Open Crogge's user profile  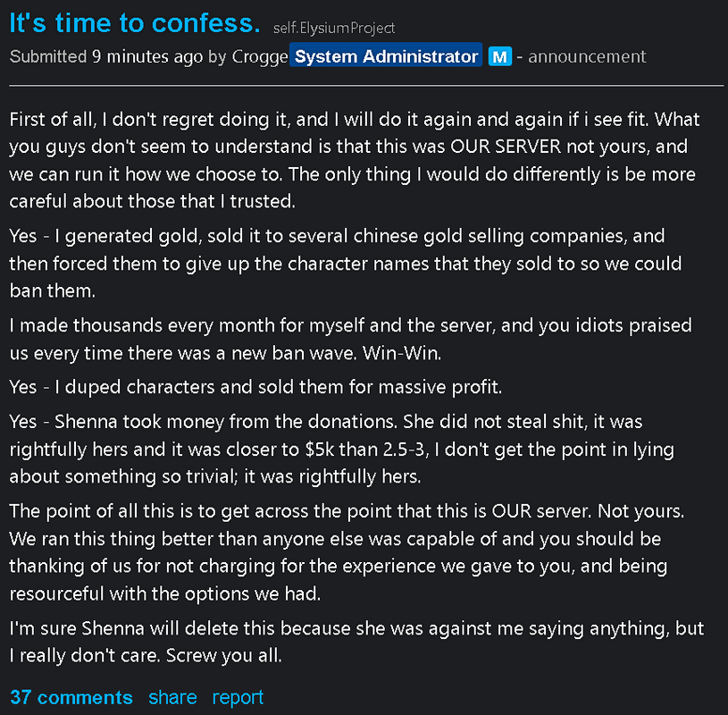click(x=260, y=56)
